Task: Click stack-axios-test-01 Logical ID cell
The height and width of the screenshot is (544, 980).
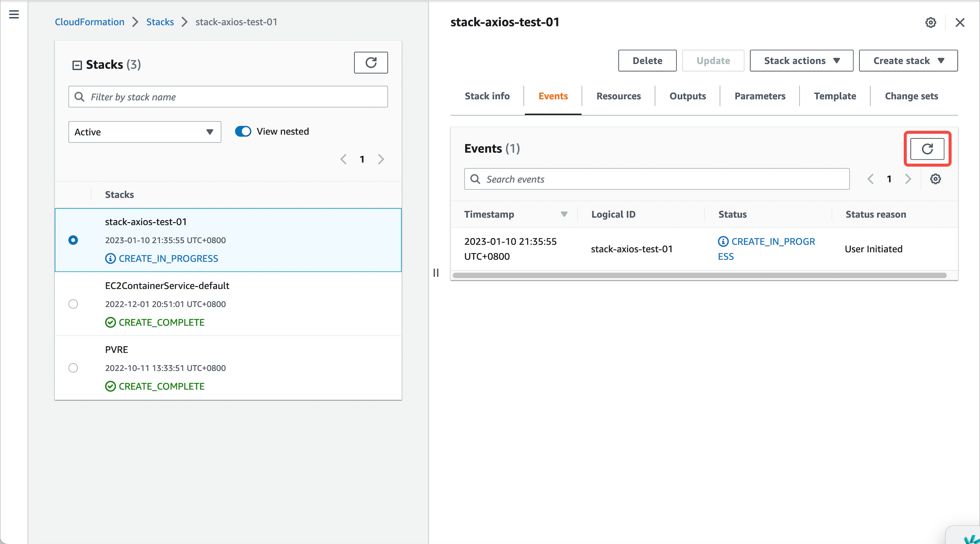Action: coord(632,249)
